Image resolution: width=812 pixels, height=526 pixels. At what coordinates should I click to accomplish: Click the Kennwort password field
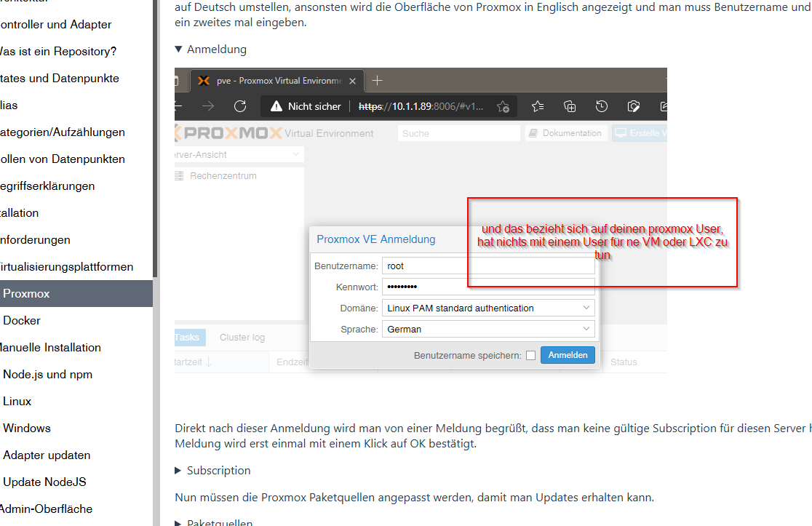(488, 287)
